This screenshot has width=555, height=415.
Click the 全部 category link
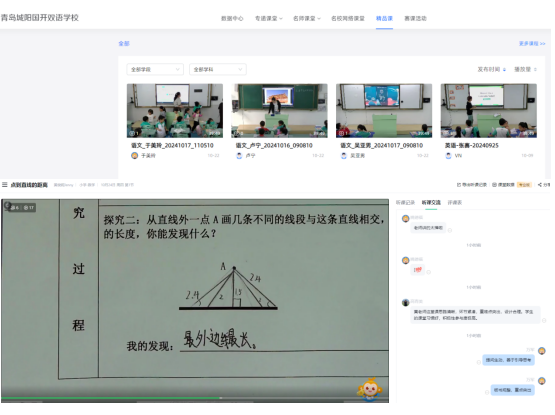(x=124, y=44)
